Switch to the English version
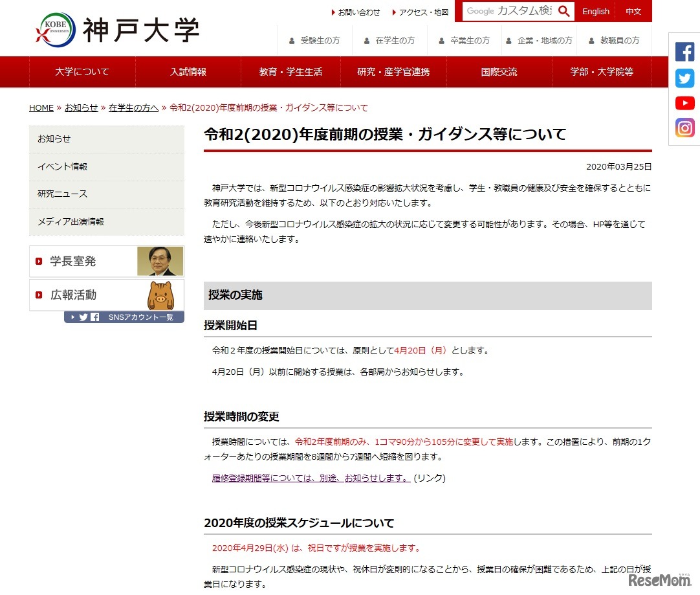Image resolution: width=700 pixels, height=595 pixels. [595, 11]
